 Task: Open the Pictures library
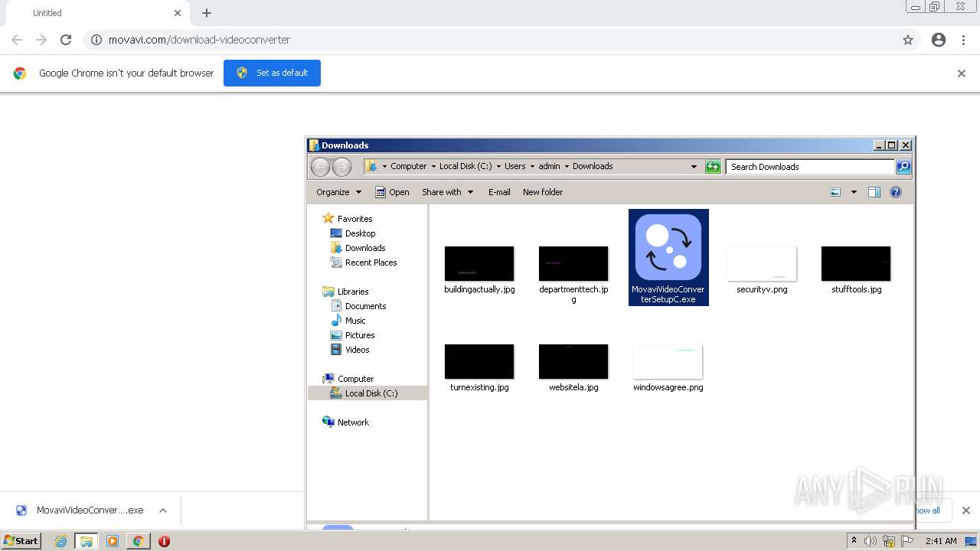tap(360, 335)
